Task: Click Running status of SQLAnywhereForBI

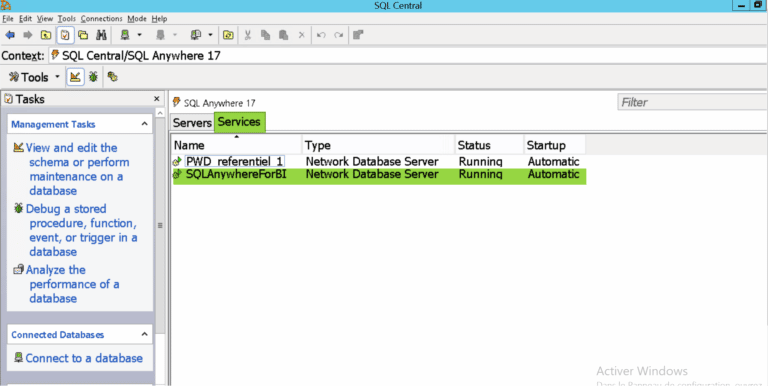Action: coord(480,174)
